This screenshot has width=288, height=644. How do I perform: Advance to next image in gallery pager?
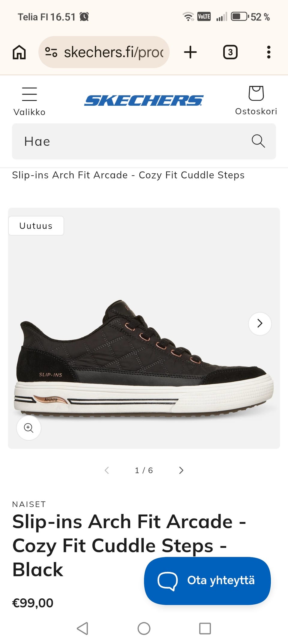click(181, 470)
